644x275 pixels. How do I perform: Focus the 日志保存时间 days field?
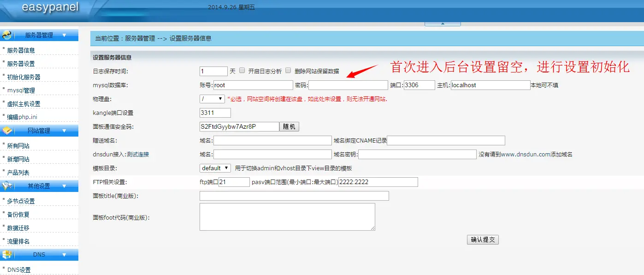pos(213,71)
